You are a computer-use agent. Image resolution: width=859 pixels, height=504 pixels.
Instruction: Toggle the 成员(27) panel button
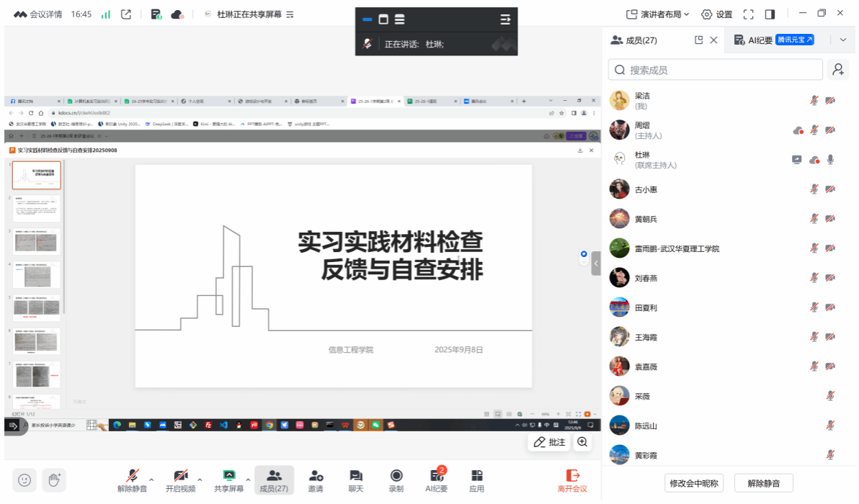pyautogui.click(x=274, y=480)
